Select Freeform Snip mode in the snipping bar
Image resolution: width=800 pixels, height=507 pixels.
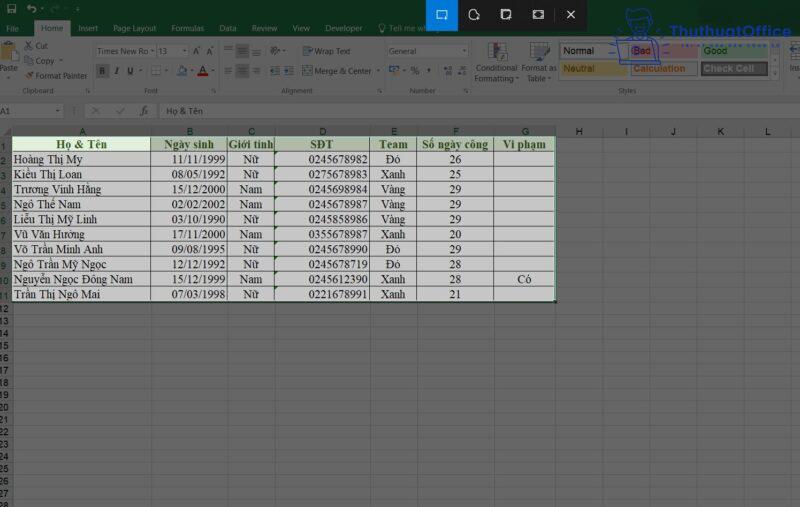coord(474,15)
